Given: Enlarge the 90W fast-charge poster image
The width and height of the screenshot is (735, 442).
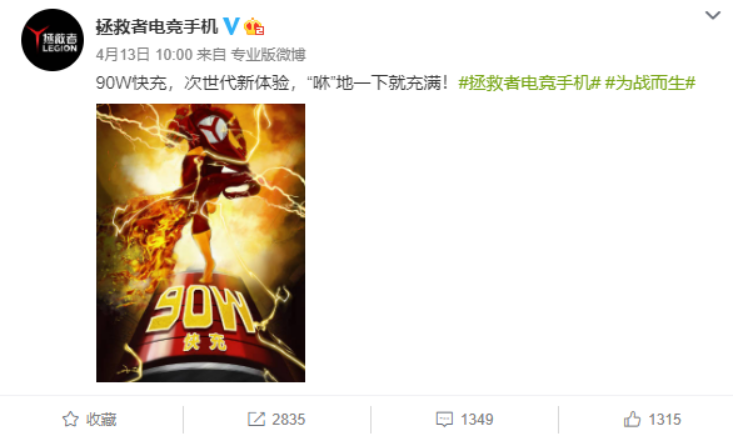Looking at the screenshot, I should [x=201, y=243].
